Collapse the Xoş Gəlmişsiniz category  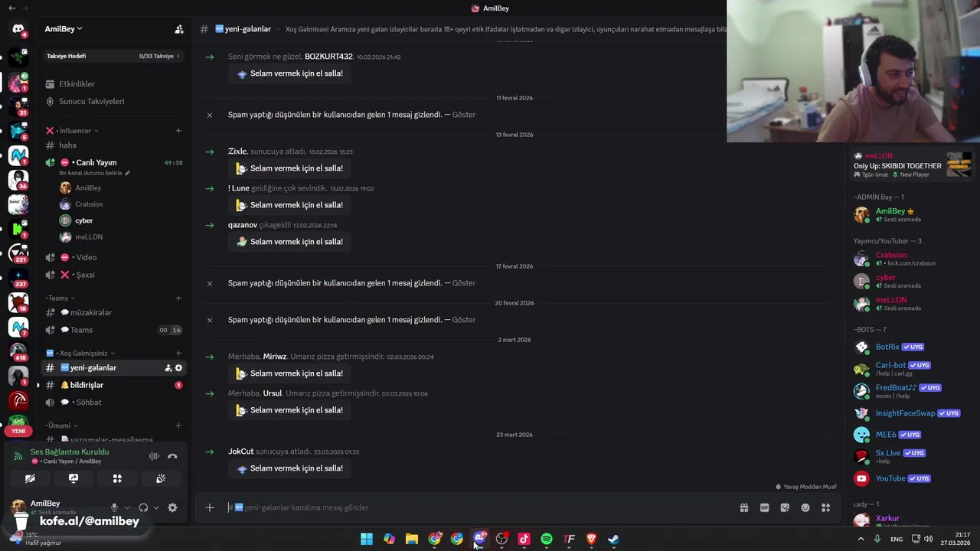point(80,353)
